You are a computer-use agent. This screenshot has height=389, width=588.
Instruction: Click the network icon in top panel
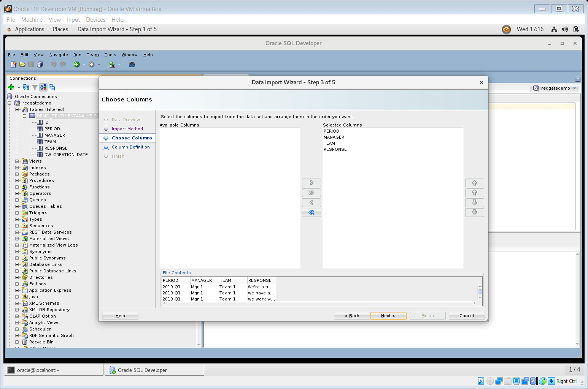coord(555,29)
